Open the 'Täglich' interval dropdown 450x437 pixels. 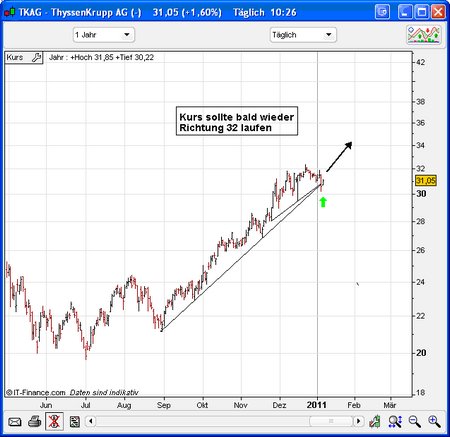[303, 35]
